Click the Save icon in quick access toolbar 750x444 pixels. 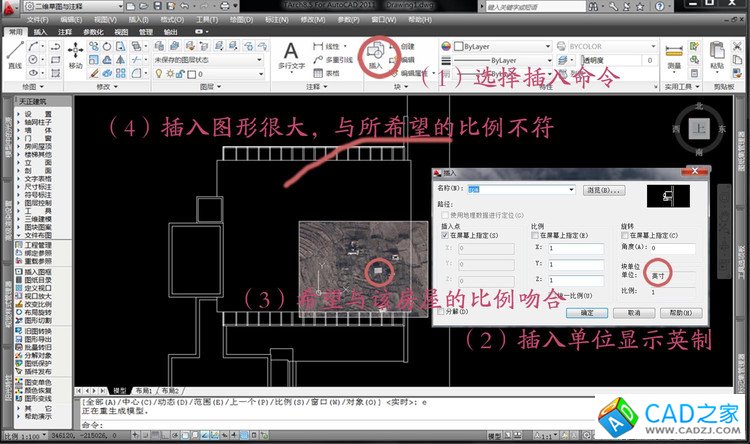point(158,6)
